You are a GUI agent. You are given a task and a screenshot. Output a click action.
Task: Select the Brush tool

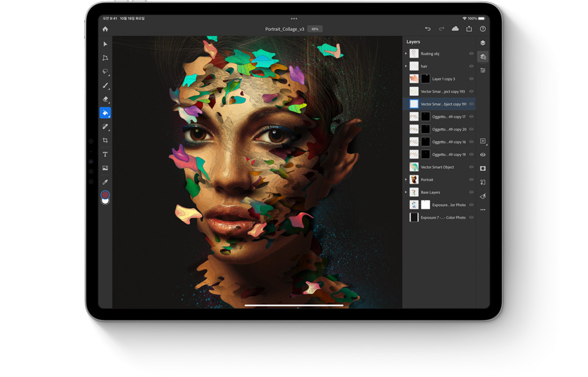[105, 85]
